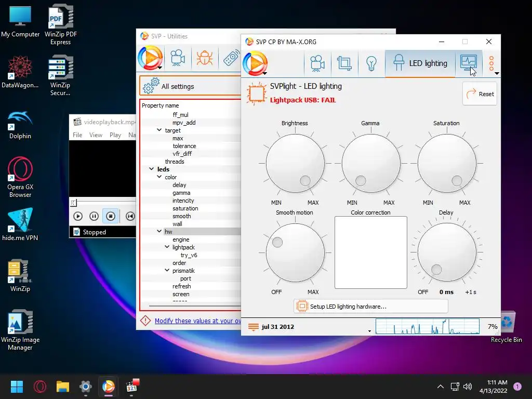
Task: Click the CPU usage graph
Action: click(428, 326)
